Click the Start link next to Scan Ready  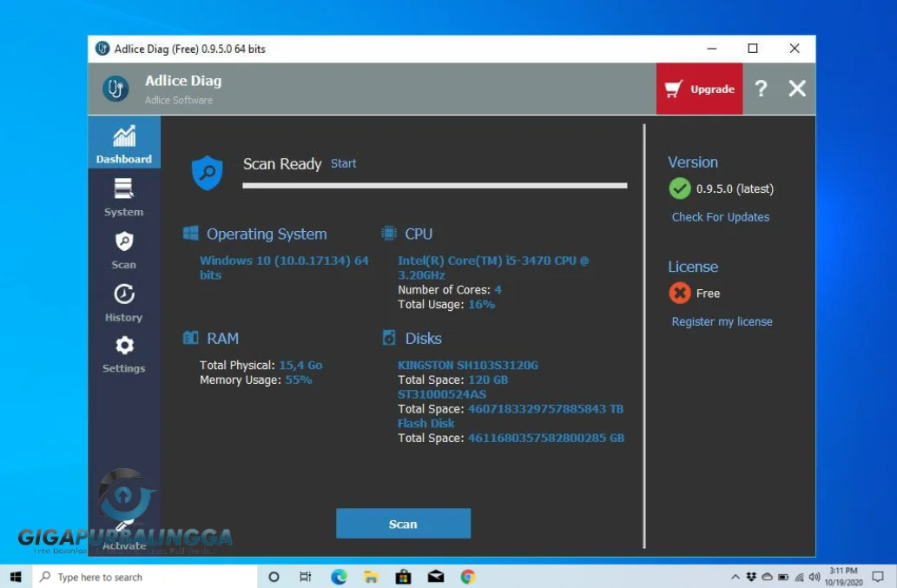pos(343,163)
